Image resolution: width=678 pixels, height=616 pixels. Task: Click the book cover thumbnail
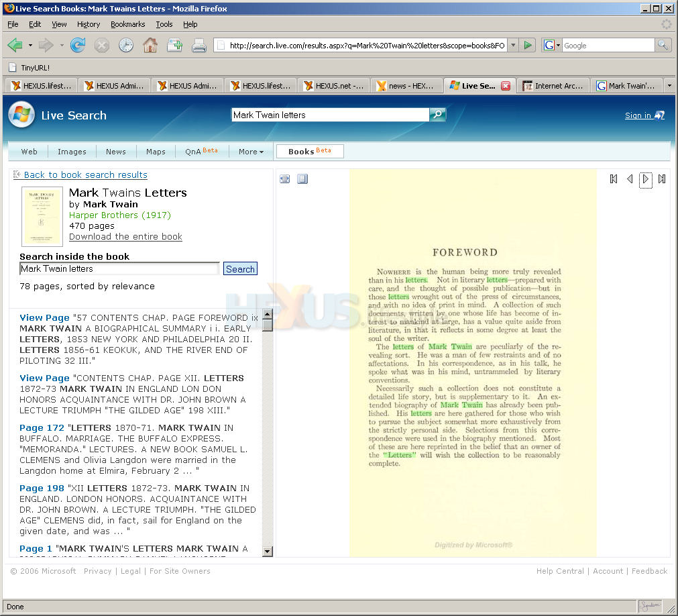tap(42, 216)
